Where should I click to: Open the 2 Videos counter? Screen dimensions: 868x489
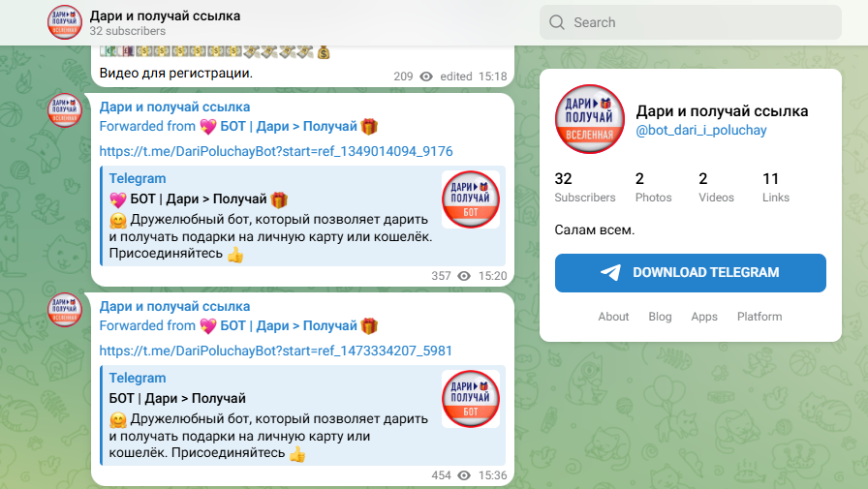tap(716, 188)
